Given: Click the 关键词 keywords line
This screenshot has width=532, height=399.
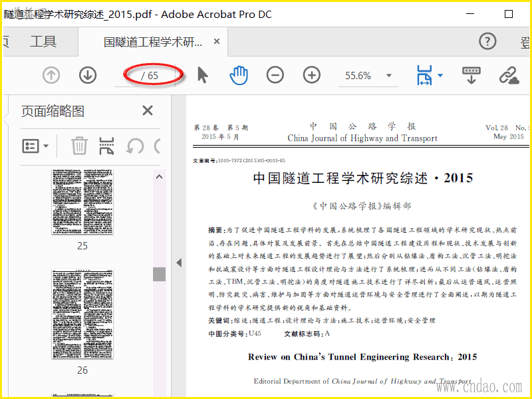Looking at the screenshot, I should (322, 321).
